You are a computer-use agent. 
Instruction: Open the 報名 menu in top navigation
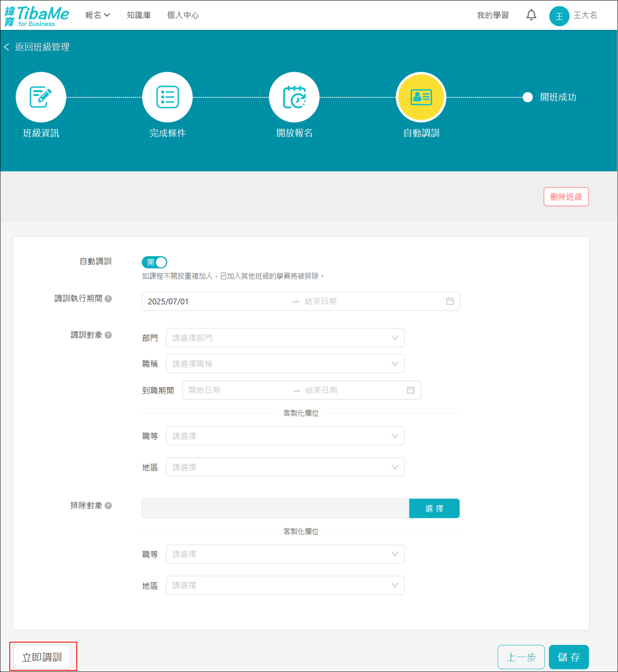(97, 15)
